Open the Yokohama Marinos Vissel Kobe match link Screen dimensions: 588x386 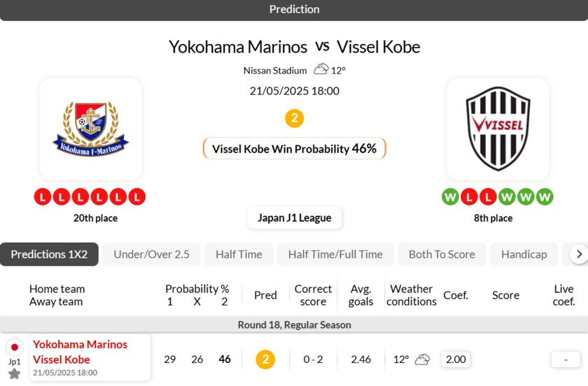tap(80, 352)
